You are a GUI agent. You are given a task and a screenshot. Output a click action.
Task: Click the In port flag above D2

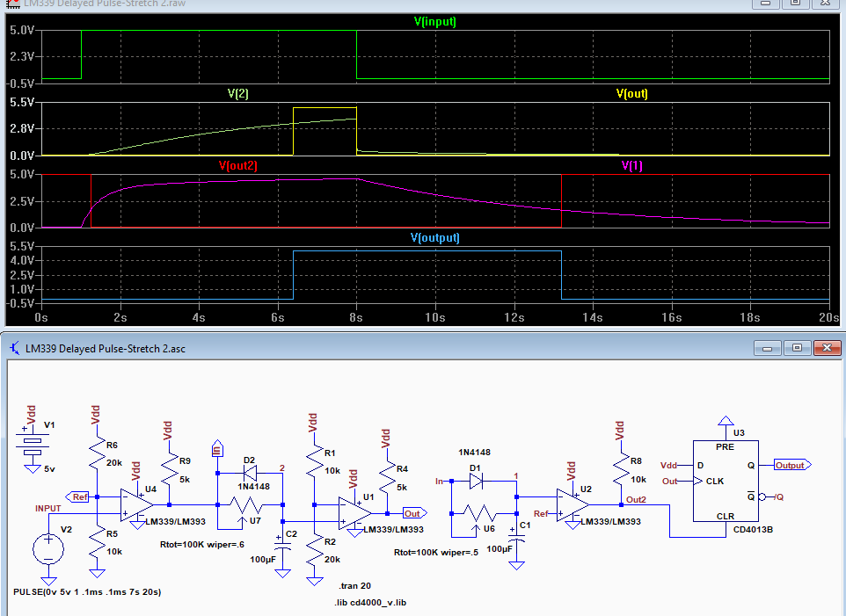217,448
